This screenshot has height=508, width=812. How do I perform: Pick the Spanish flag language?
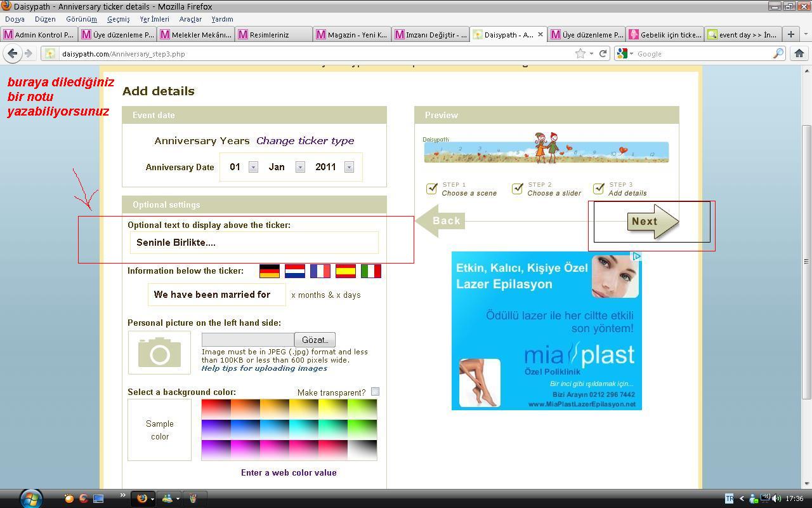[x=346, y=271]
